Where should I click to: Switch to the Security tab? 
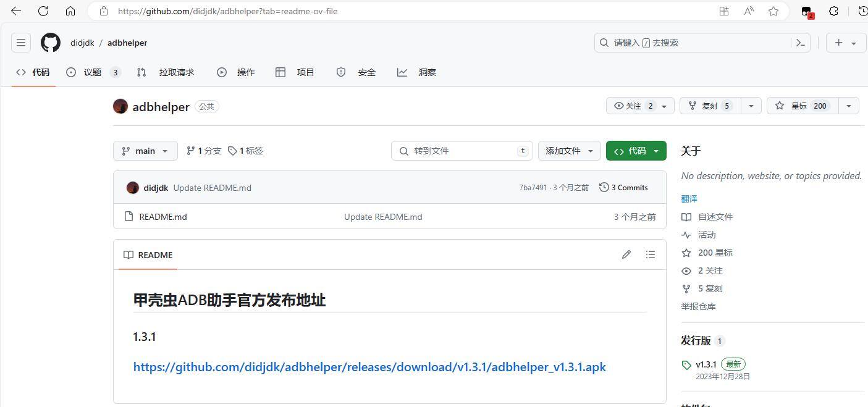(x=356, y=72)
